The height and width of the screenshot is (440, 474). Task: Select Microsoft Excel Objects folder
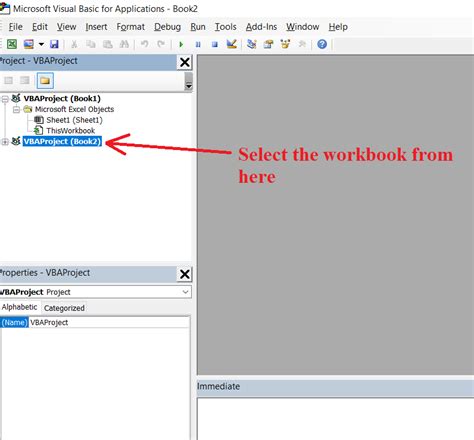tap(74, 109)
